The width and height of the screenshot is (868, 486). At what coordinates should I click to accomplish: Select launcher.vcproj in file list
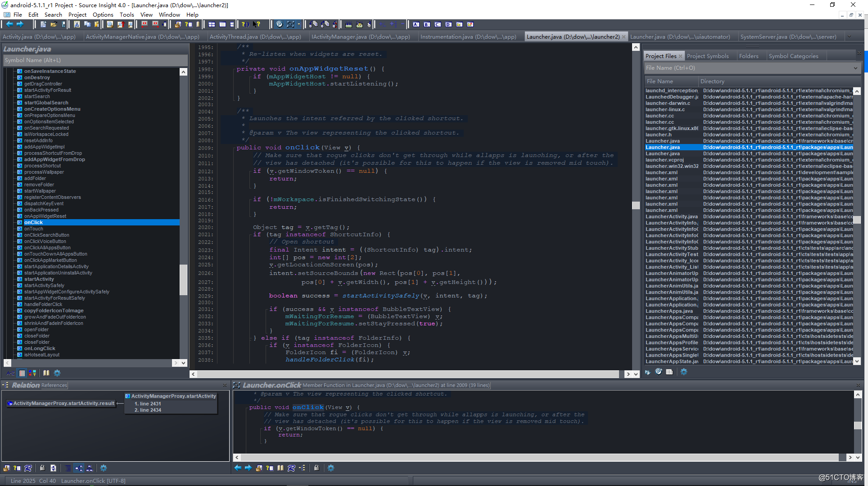tap(665, 160)
